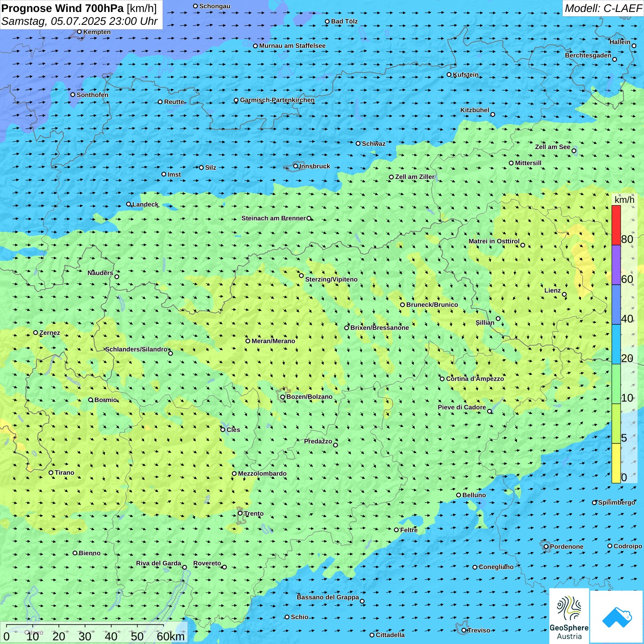Image resolution: width=644 pixels, height=644 pixels.
Task: Click the Garmisch-Partenkirchen marker
Action: click(236, 100)
